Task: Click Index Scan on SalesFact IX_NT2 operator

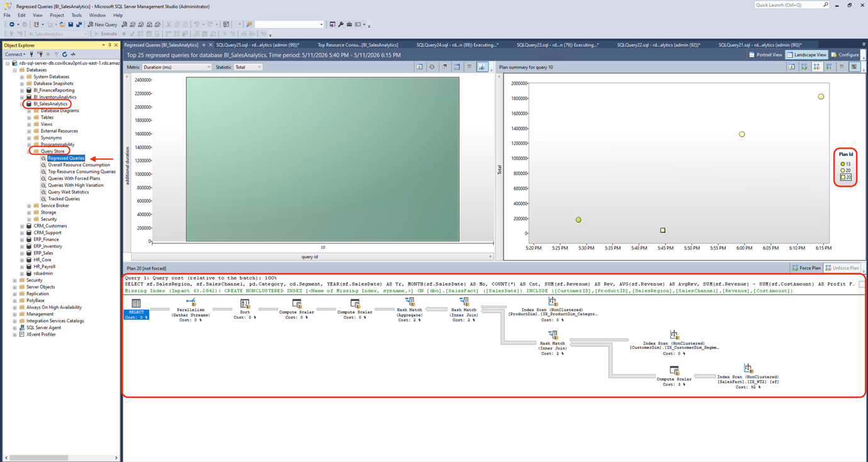Action: pos(748,376)
